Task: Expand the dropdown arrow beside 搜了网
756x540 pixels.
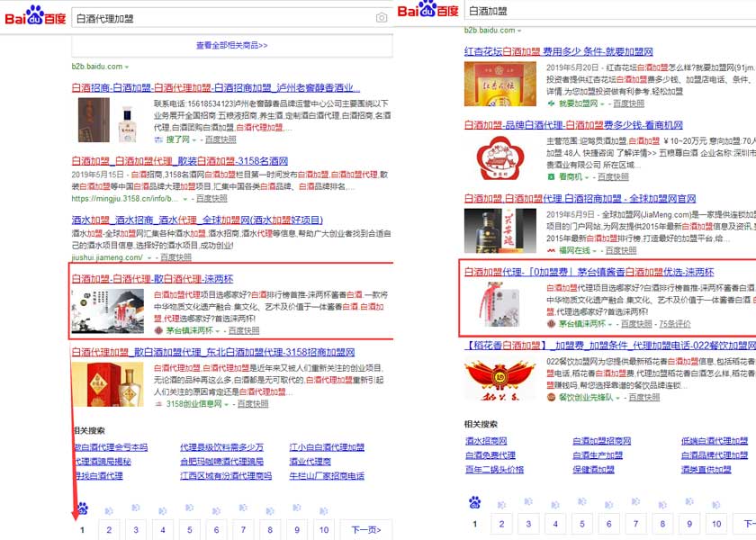Action: click(x=194, y=140)
